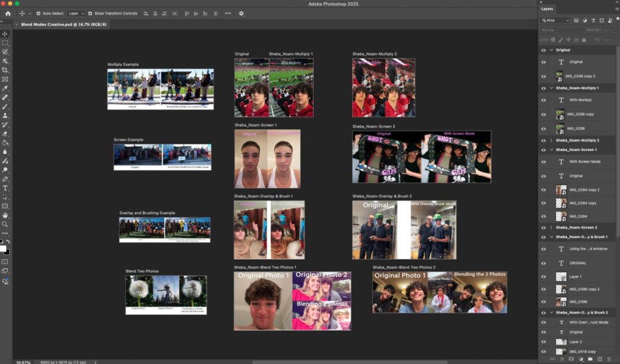The height and width of the screenshot is (364, 620).
Task: Select the Path Selection arrow tool
Action: (5, 197)
